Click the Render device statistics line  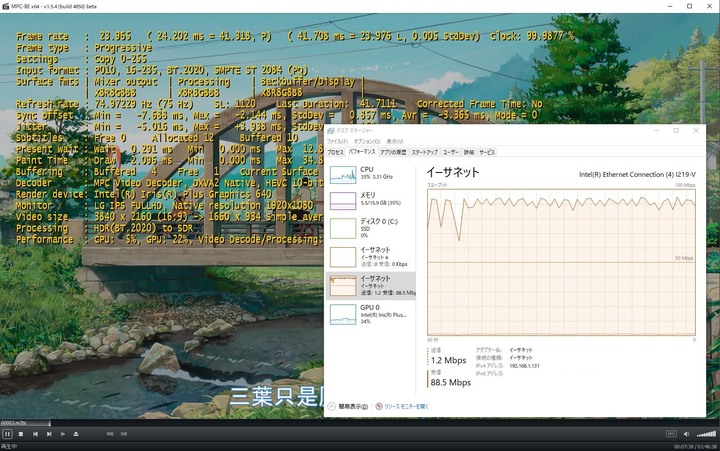point(144,194)
